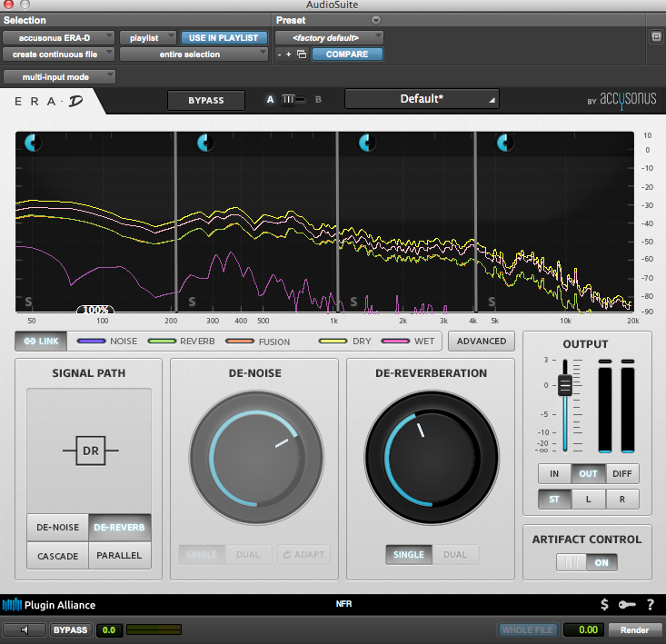
Task: Solo the fourth frequency band S
Action: [x=492, y=302]
